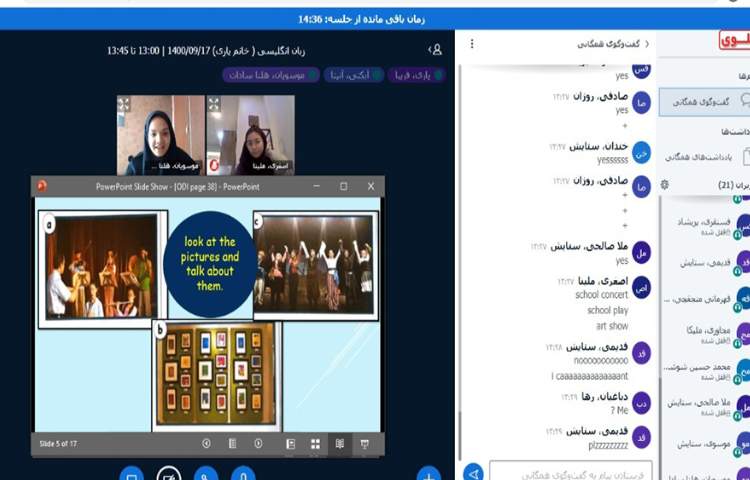Toggle webcam sharing button

coord(169,474)
